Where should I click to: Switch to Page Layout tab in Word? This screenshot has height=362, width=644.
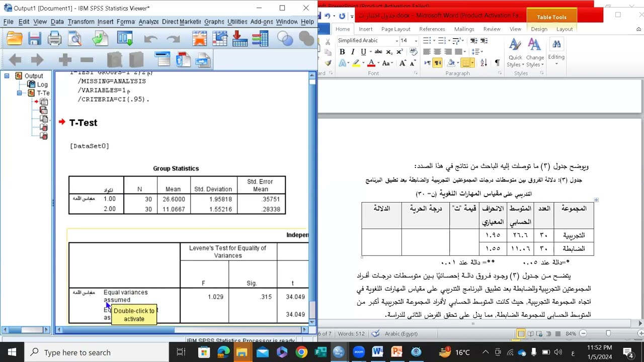(x=395, y=29)
